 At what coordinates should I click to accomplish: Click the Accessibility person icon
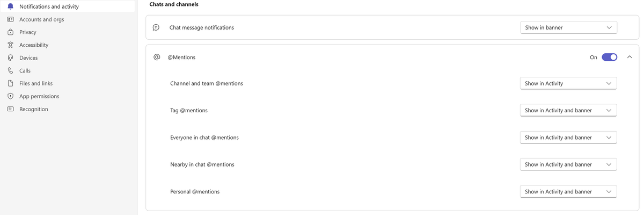click(x=10, y=45)
